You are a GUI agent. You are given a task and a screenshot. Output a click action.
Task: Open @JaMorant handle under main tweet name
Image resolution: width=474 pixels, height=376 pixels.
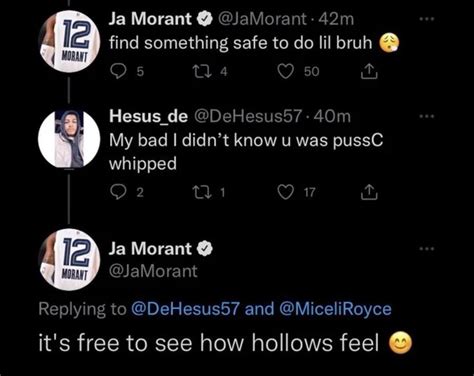153,271
